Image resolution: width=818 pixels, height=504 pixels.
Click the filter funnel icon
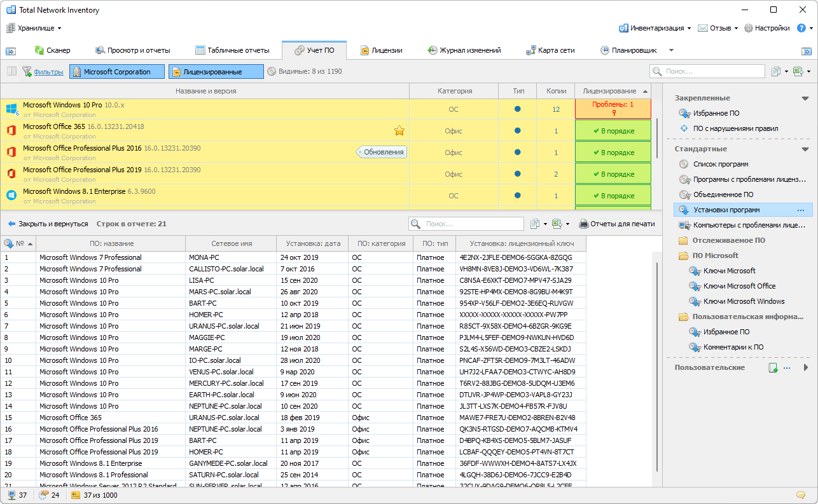(x=27, y=72)
